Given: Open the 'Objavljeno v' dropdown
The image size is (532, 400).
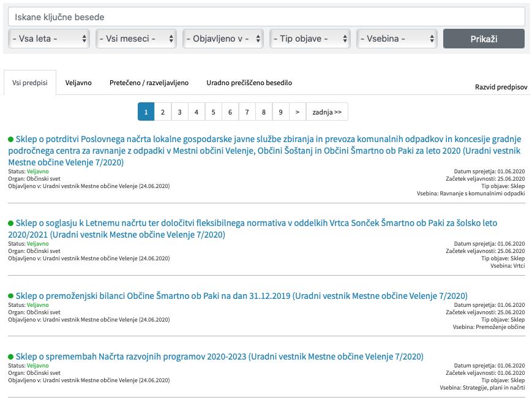Looking at the screenshot, I should (x=223, y=39).
